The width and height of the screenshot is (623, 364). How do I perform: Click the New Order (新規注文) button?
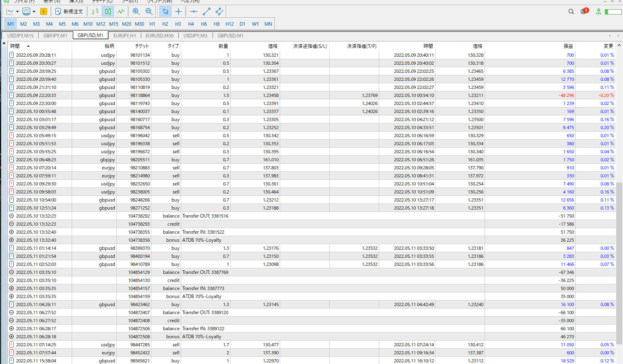click(x=69, y=12)
